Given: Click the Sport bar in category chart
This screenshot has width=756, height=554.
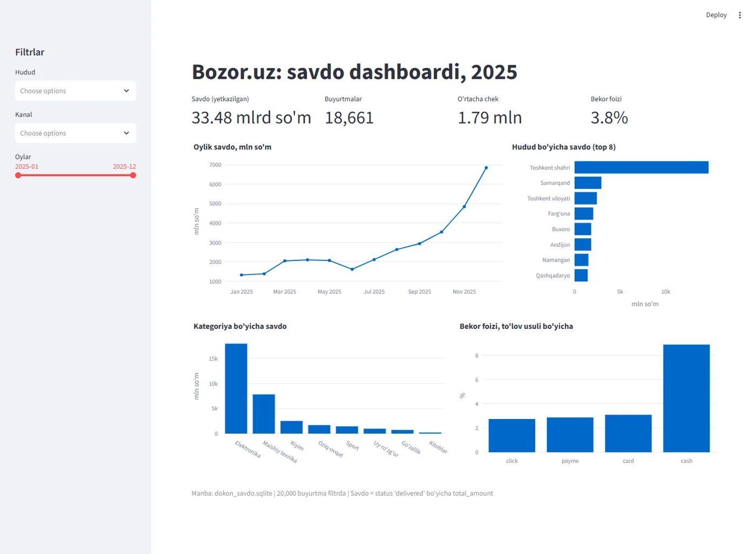Looking at the screenshot, I should click(347, 430).
